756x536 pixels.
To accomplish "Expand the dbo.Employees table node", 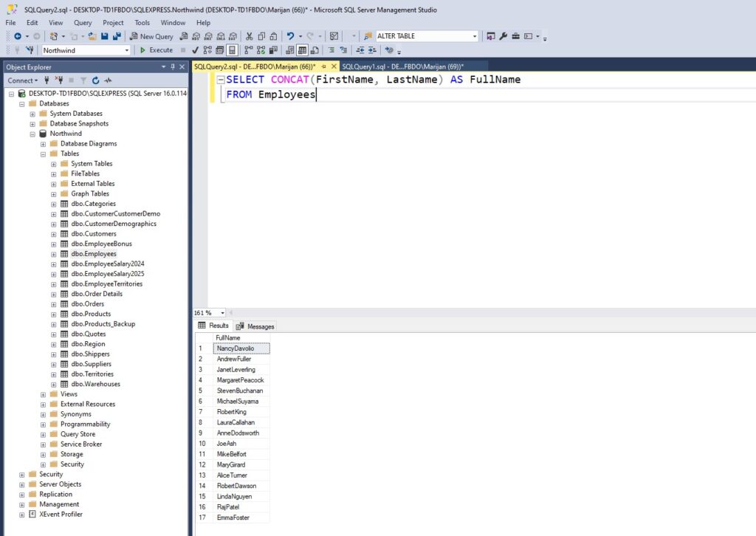I will [53, 255].
